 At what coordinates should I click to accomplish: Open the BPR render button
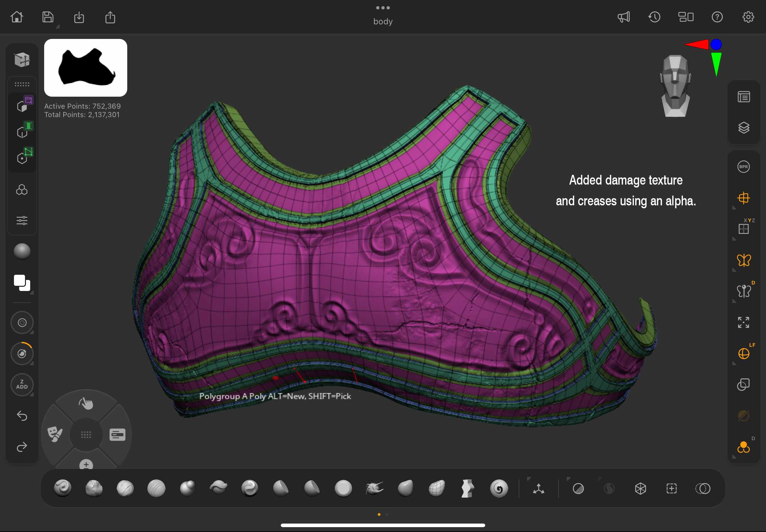(x=743, y=167)
